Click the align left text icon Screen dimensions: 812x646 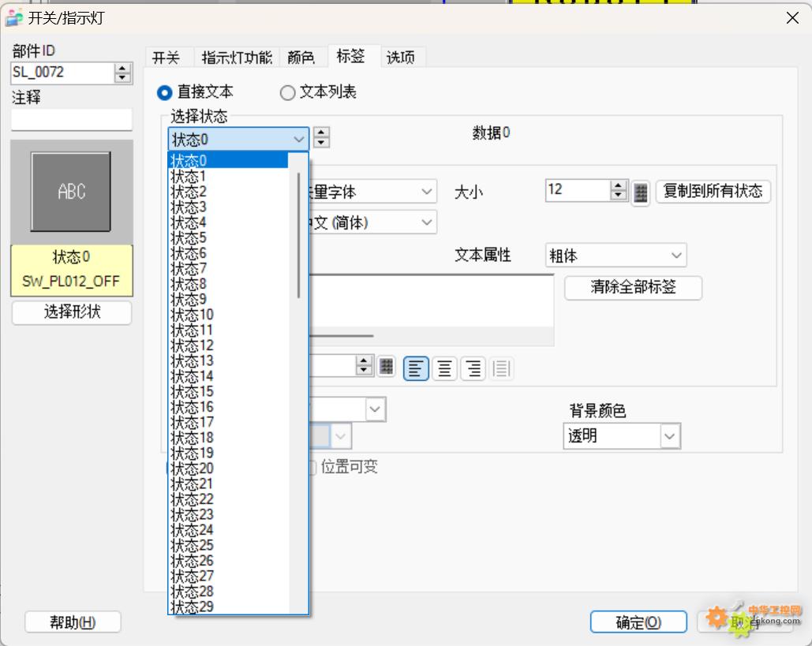416,368
